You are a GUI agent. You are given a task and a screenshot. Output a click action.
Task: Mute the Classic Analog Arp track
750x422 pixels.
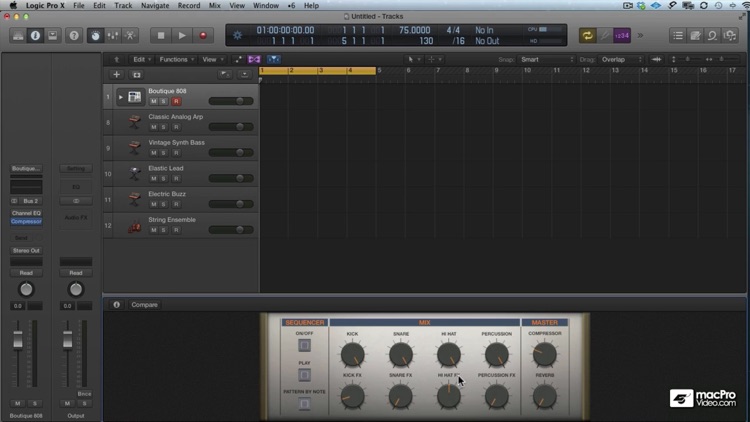pyautogui.click(x=154, y=127)
